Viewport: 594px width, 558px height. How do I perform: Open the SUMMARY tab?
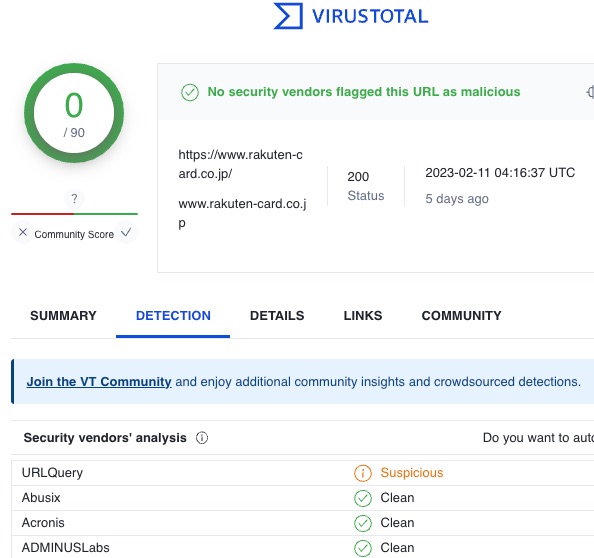tap(63, 316)
